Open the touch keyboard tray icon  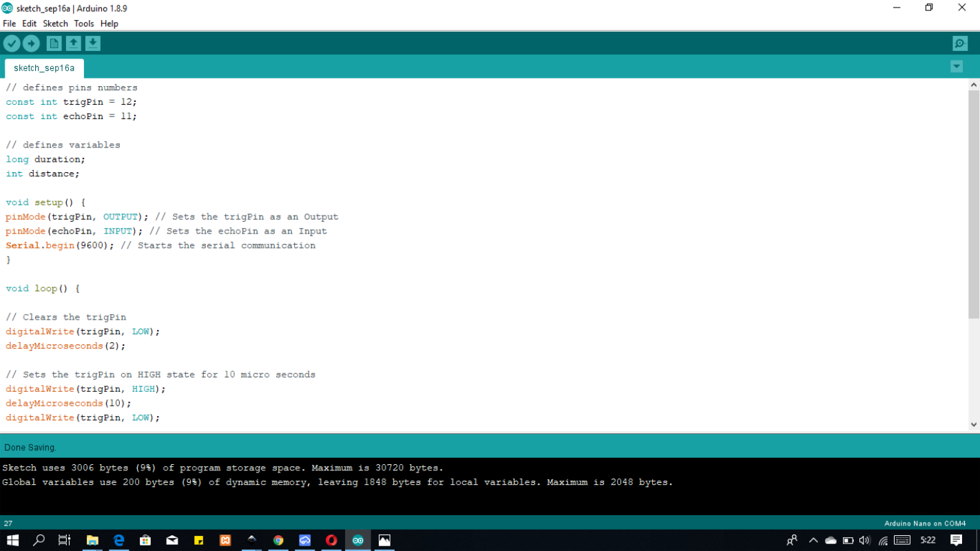coord(902,541)
